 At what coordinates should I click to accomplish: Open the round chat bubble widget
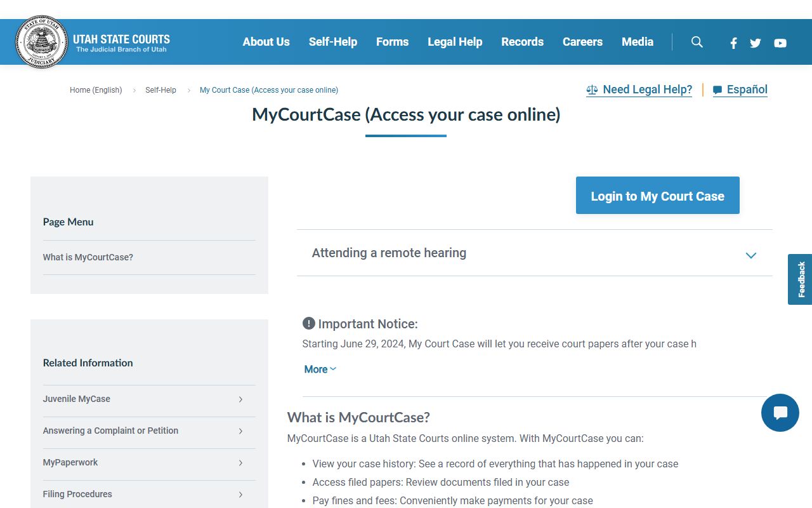click(x=780, y=413)
